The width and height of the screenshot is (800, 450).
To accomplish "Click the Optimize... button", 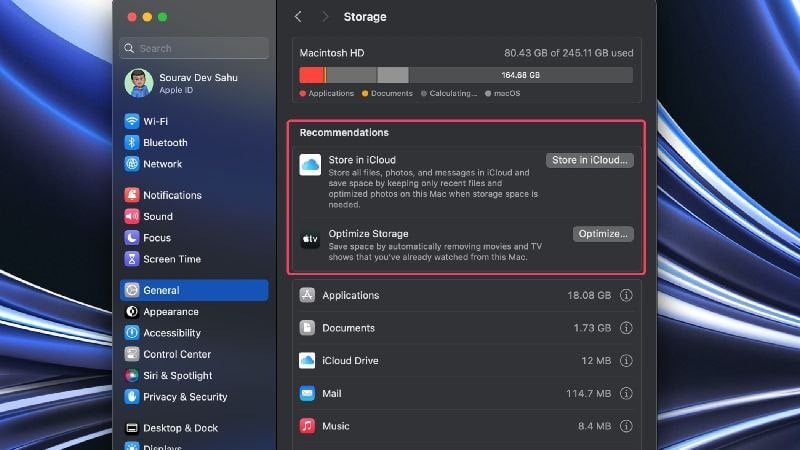I will pos(603,234).
